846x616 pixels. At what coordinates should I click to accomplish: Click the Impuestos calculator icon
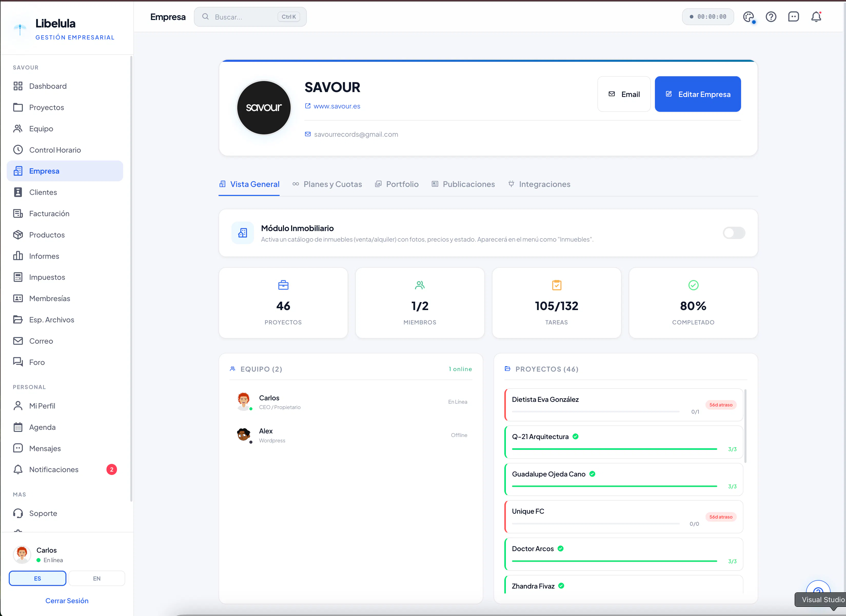[x=18, y=277]
